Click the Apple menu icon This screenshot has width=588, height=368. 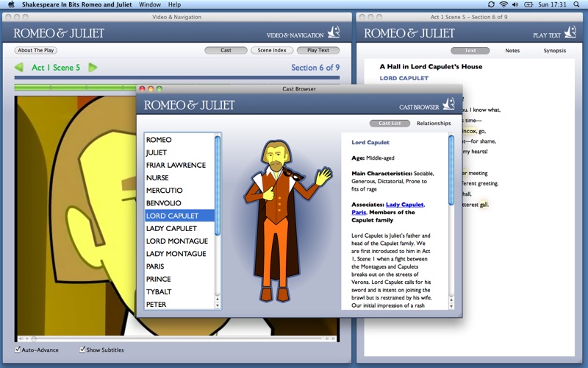11,4
